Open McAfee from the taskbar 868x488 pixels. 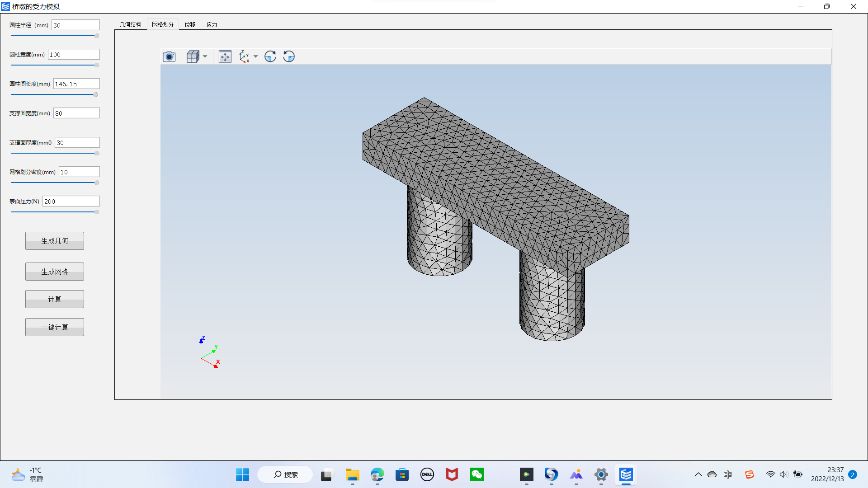tap(452, 474)
